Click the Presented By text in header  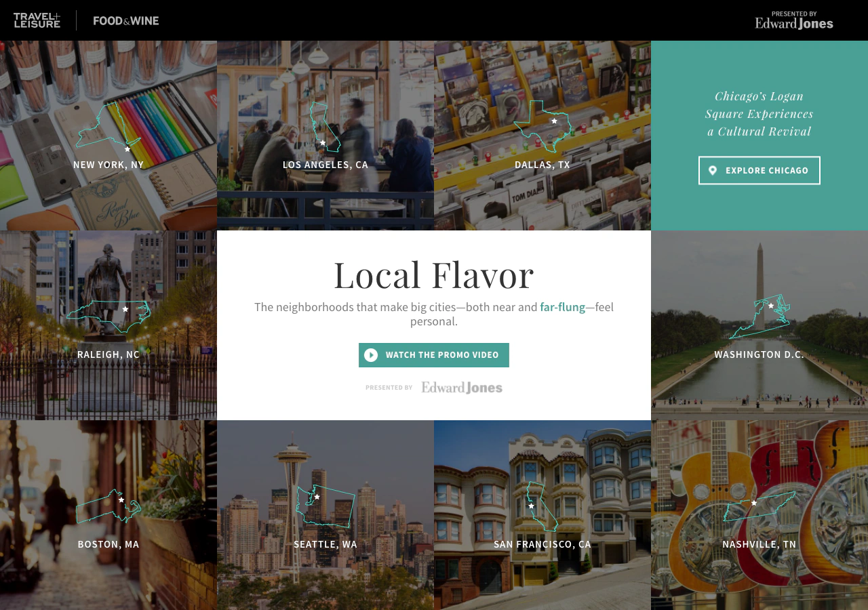[794, 14]
